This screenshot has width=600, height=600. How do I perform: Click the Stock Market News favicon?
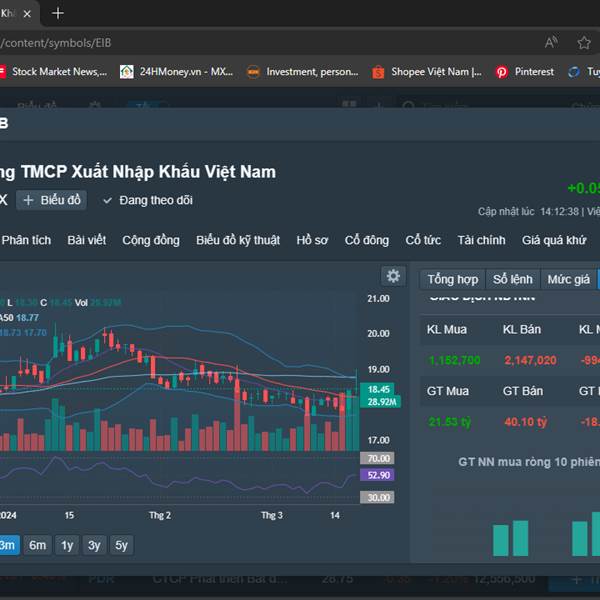coord(2,72)
